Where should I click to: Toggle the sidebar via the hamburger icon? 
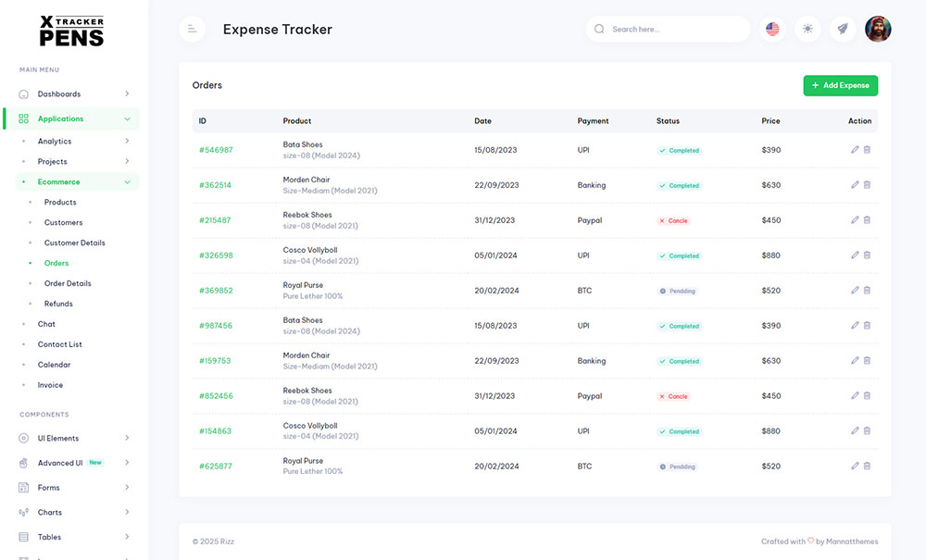[192, 29]
